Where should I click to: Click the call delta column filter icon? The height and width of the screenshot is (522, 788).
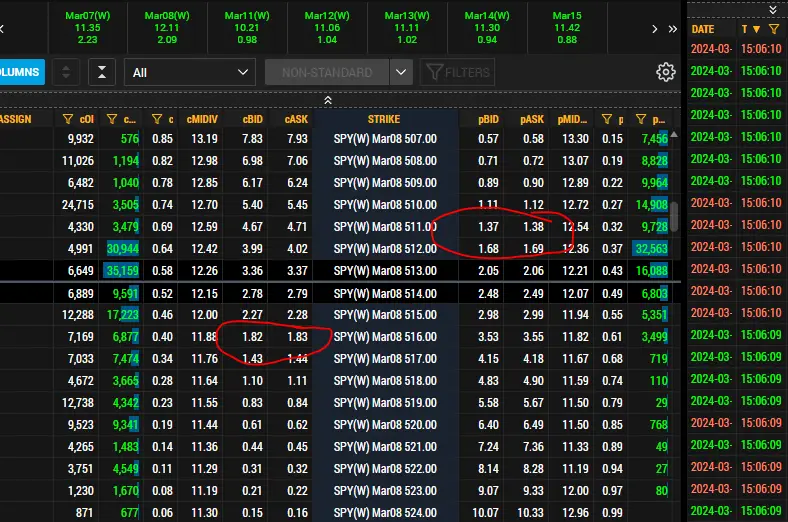click(x=157, y=119)
